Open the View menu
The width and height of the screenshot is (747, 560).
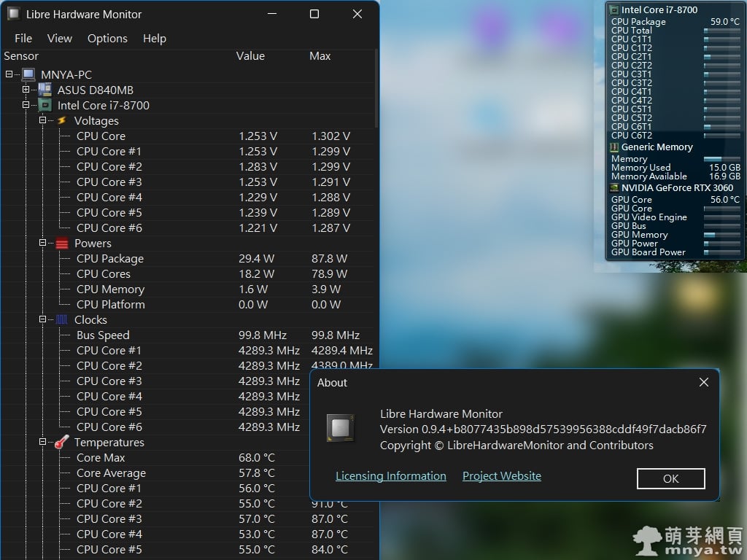pos(59,38)
